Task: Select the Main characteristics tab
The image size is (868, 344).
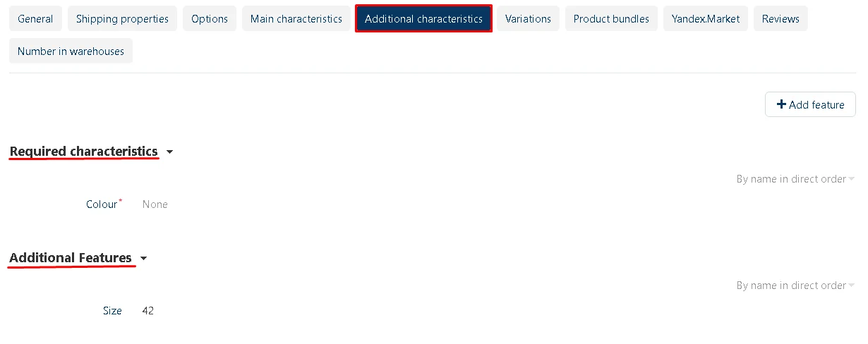Action: [296, 19]
